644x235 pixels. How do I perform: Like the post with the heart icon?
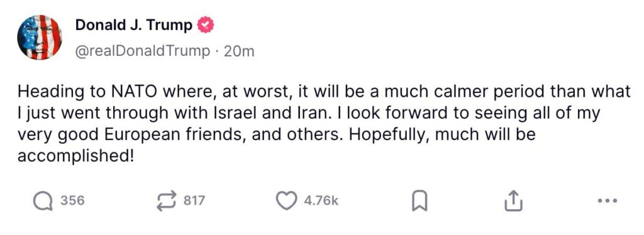[x=286, y=201]
